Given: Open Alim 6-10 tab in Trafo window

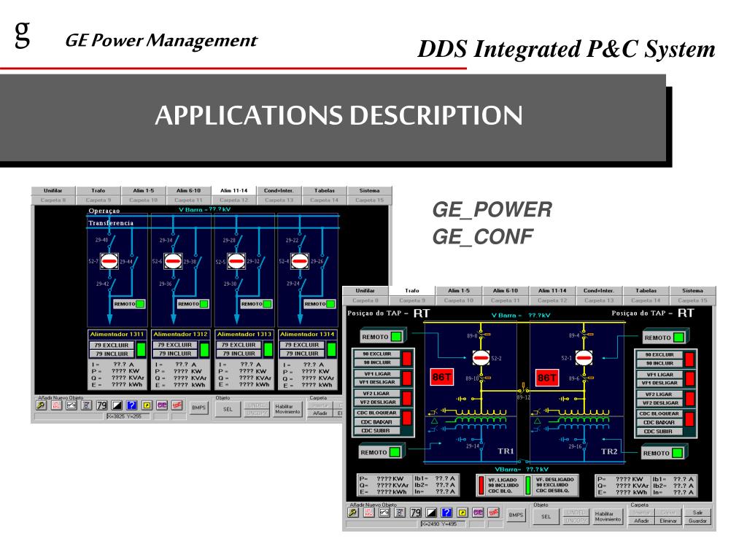Looking at the screenshot, I should tap(505, 290).
